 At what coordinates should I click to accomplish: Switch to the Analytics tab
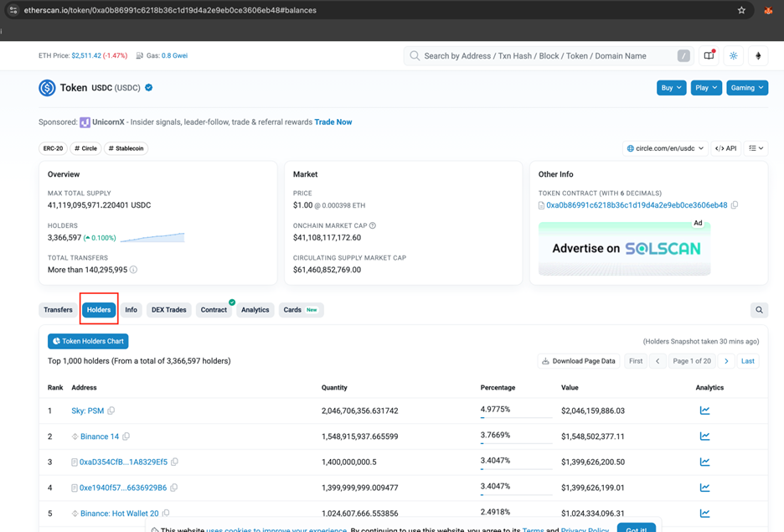coord(255,310)
